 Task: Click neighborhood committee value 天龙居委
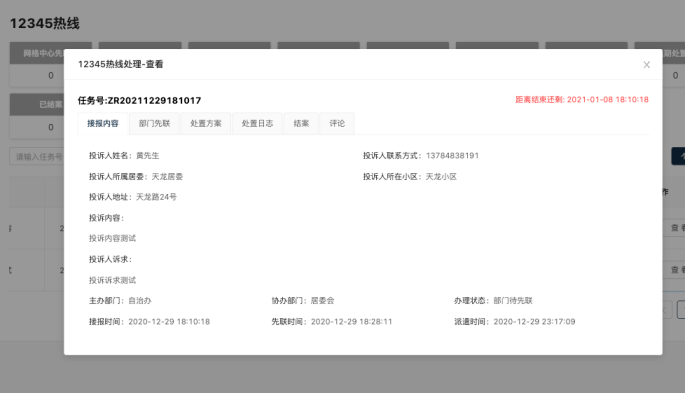[167, 176]
